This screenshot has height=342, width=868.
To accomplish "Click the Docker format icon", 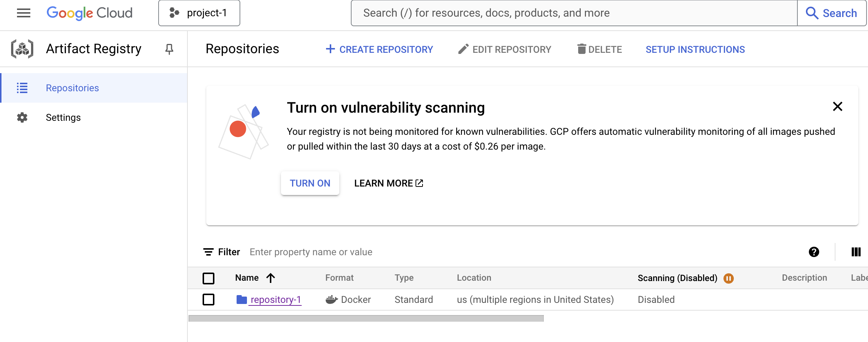I will pyautogui.click(x=332, y=300).
